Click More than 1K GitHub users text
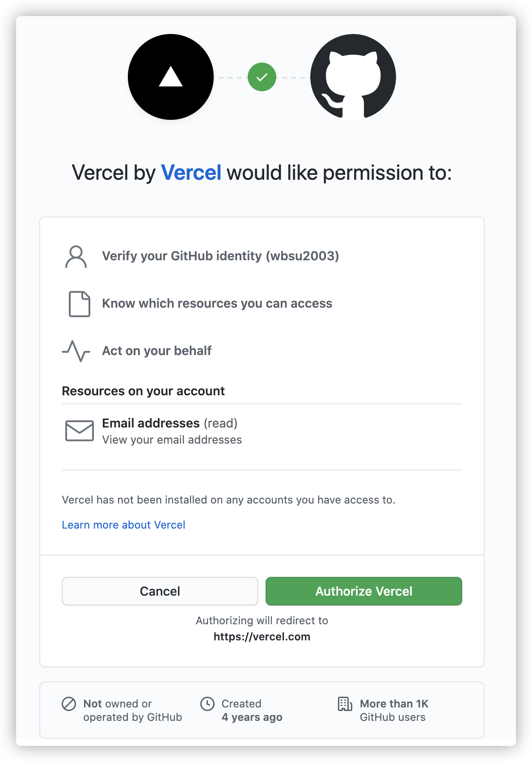 (394, 710)
